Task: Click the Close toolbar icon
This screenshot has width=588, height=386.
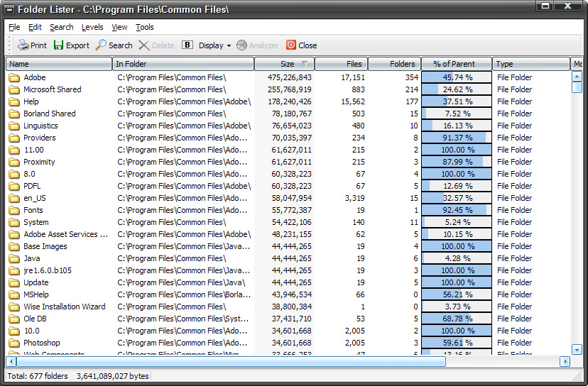Action: click(x=291, y=45)
